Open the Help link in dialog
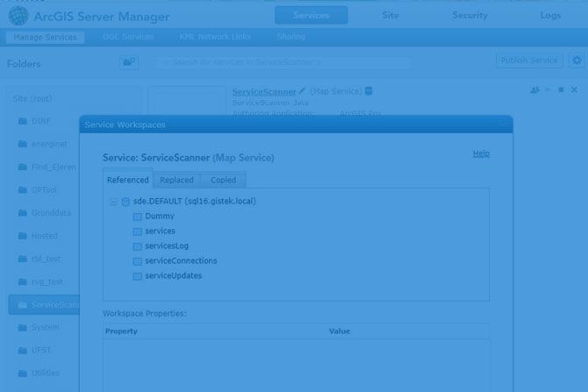 481,153
